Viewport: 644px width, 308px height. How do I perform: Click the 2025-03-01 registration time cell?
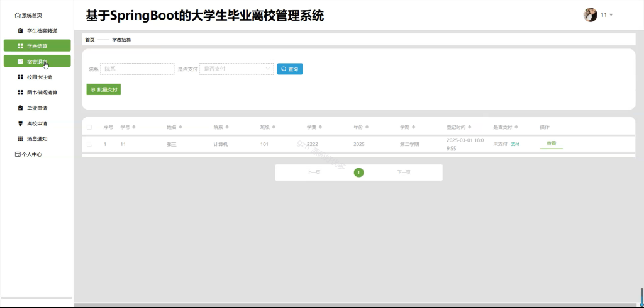[465, 144]
